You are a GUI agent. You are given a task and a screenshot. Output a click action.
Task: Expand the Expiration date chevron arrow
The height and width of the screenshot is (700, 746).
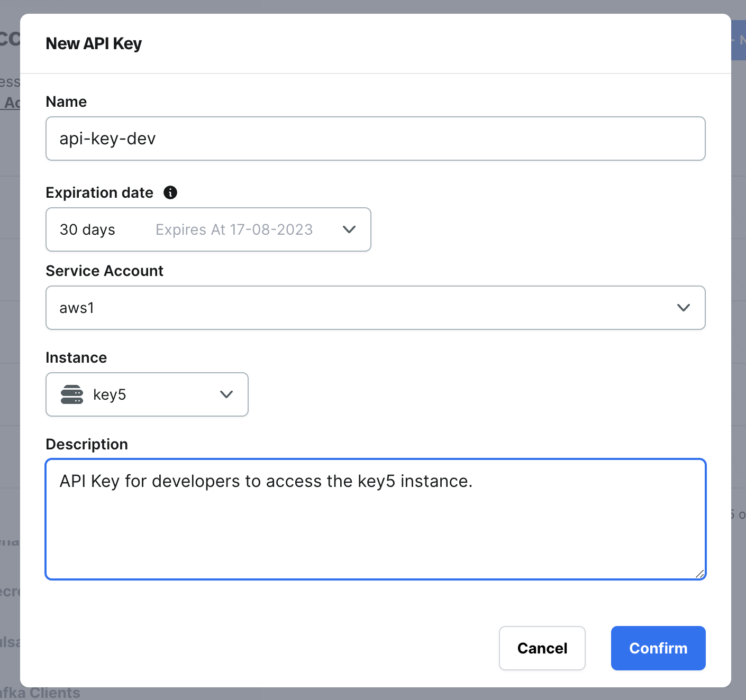(349, 229)
